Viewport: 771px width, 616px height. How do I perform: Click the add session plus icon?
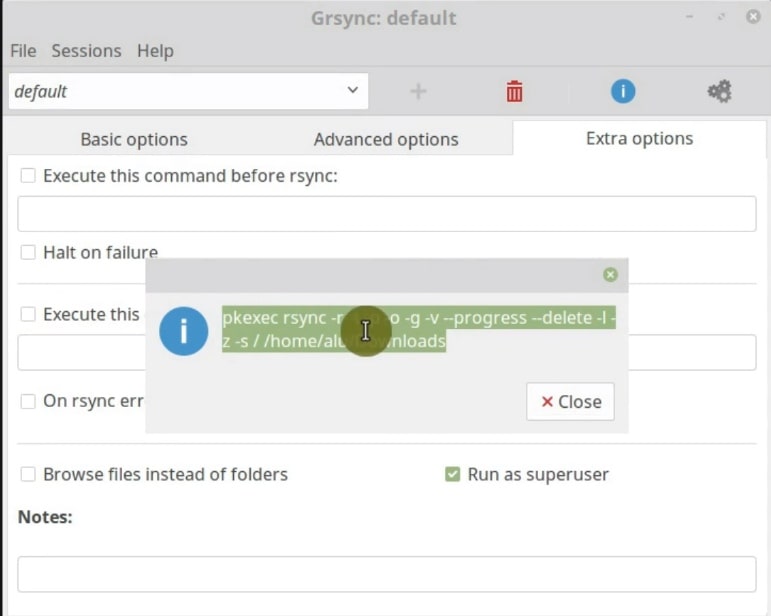418,91
